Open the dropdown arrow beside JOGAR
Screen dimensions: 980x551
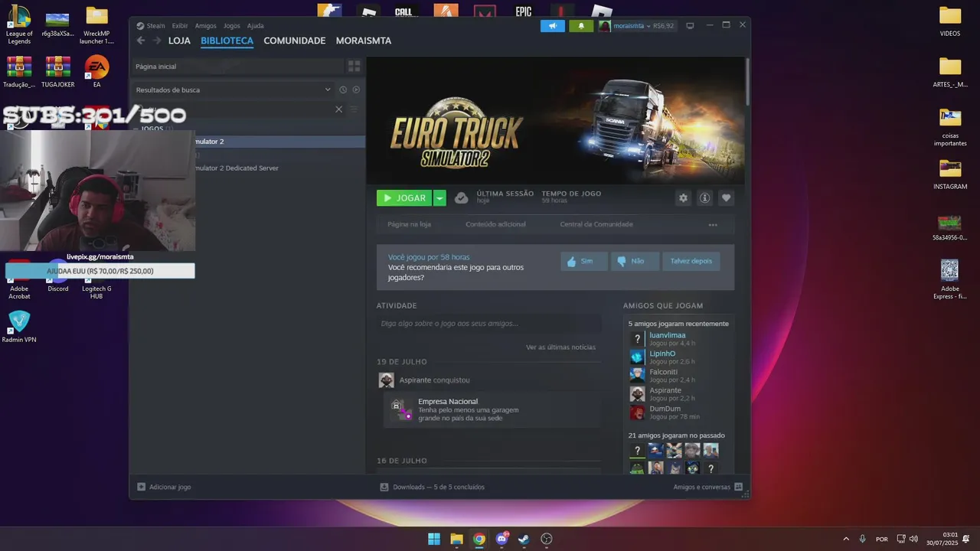tap(439, 198)
